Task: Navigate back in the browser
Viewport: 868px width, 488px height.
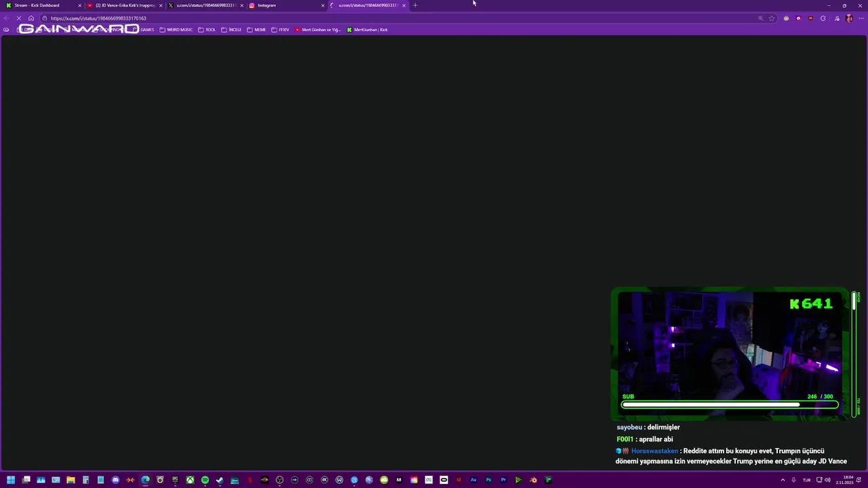Action: click(7, 18)
